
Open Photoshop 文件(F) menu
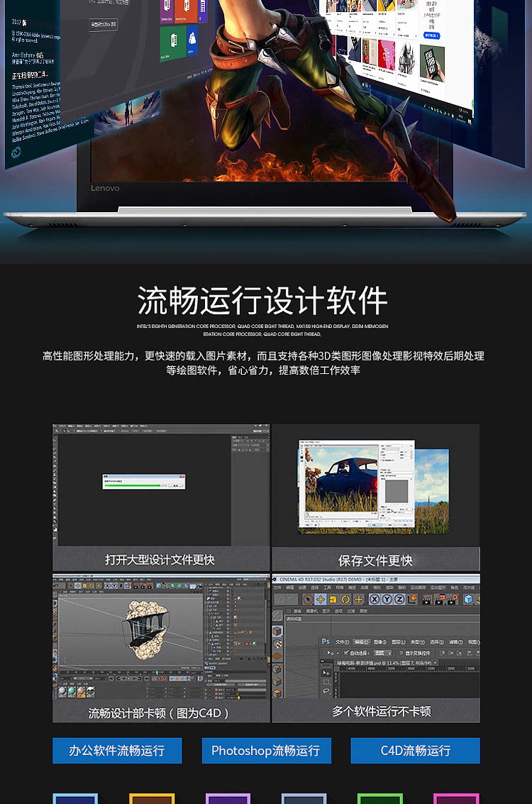[343, 642]
